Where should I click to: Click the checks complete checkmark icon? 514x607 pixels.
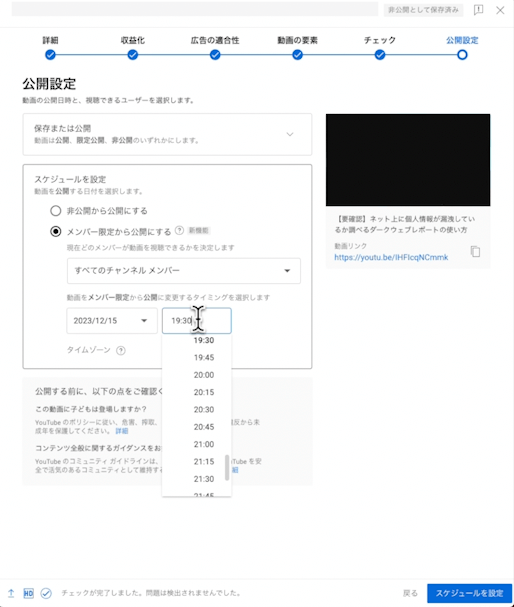[46, 593]
